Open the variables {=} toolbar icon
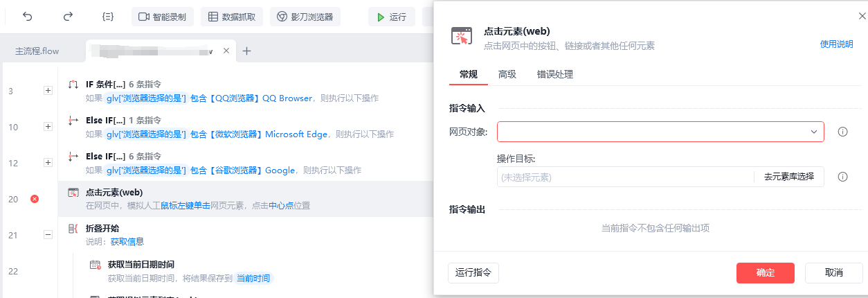Screen dimensions: 868x298 107,17
